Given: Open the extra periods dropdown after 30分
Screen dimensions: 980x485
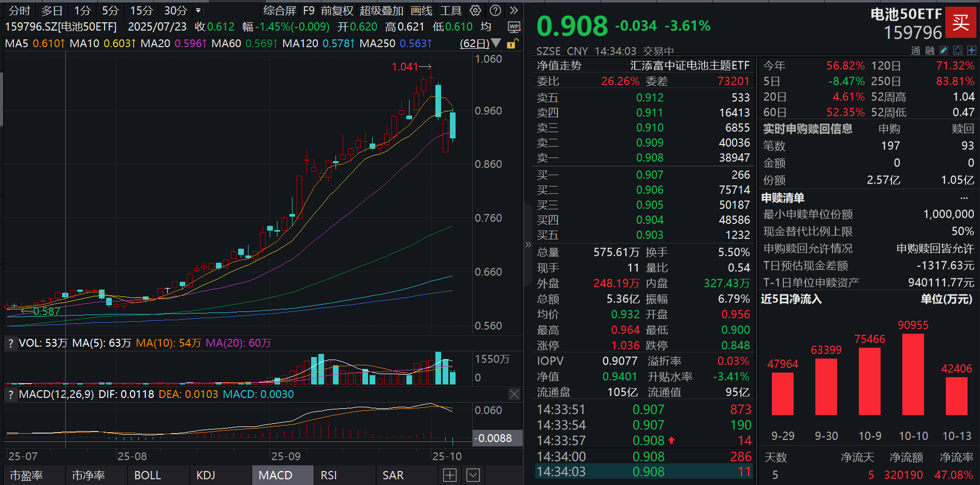Looking at the screenshot, I should click(x=197, y=10).
